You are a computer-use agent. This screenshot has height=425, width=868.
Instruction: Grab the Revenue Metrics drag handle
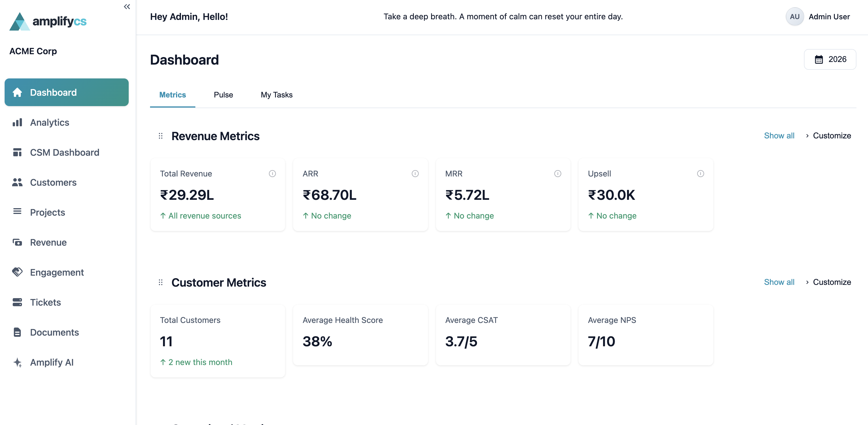point(161,136)
